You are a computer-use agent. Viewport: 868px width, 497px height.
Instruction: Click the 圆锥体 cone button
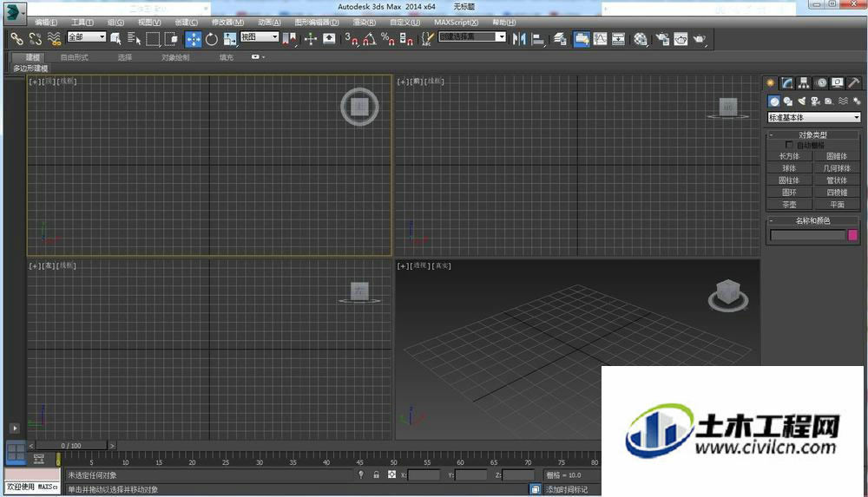coord(837,156)
